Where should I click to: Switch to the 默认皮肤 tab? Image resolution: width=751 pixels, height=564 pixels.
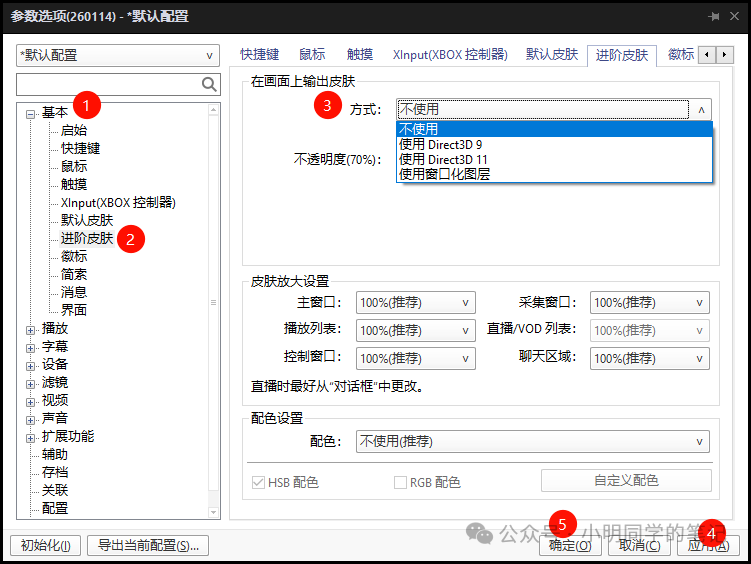pos(551,55)
